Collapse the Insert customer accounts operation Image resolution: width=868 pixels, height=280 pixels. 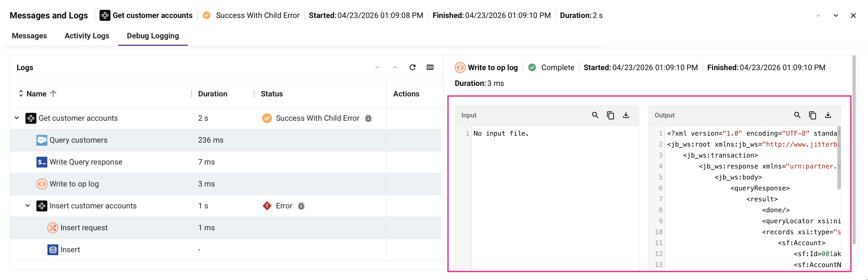click(27, 206)
